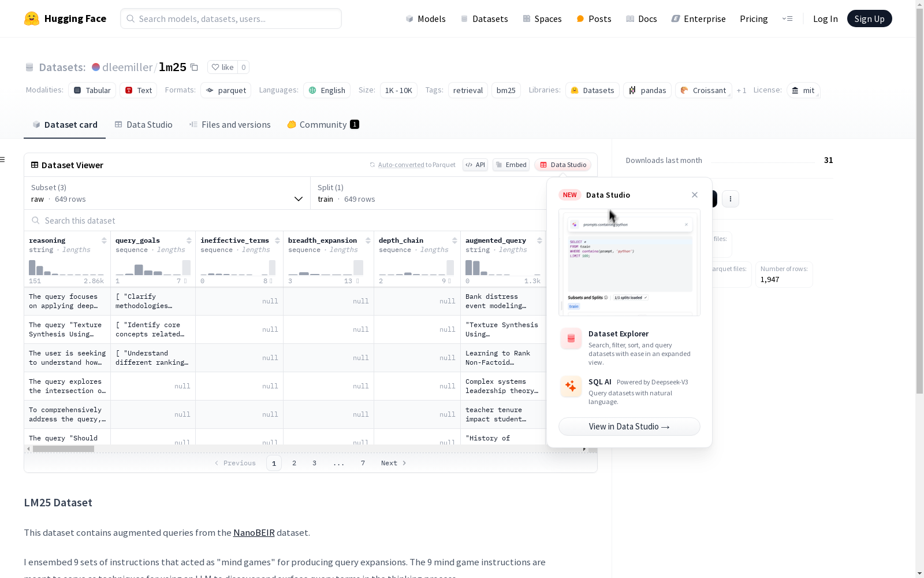
Task: Expand the Subset raw dropdown
Action: point(167,193)
